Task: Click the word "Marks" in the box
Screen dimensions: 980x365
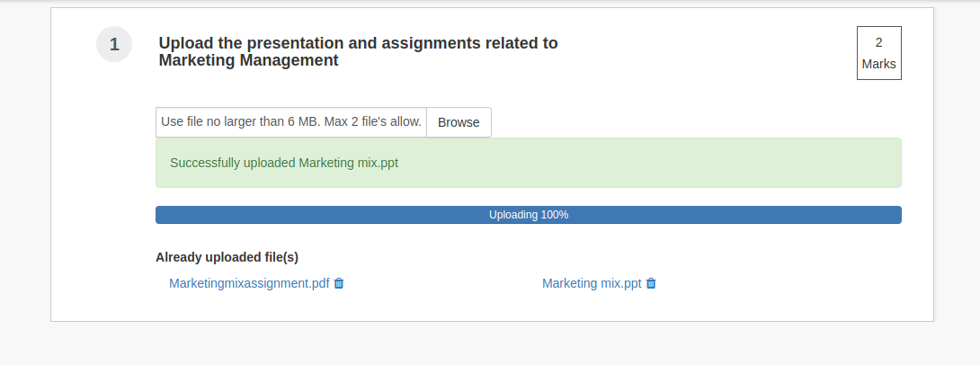Action: click(x=878, y=64)
